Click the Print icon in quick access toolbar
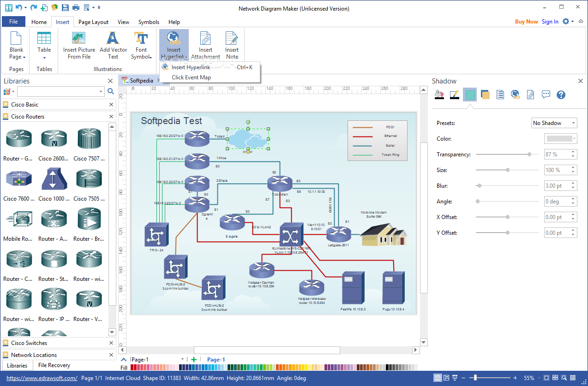The width and height of the screenshot is (588, 386). coord(76,7)
